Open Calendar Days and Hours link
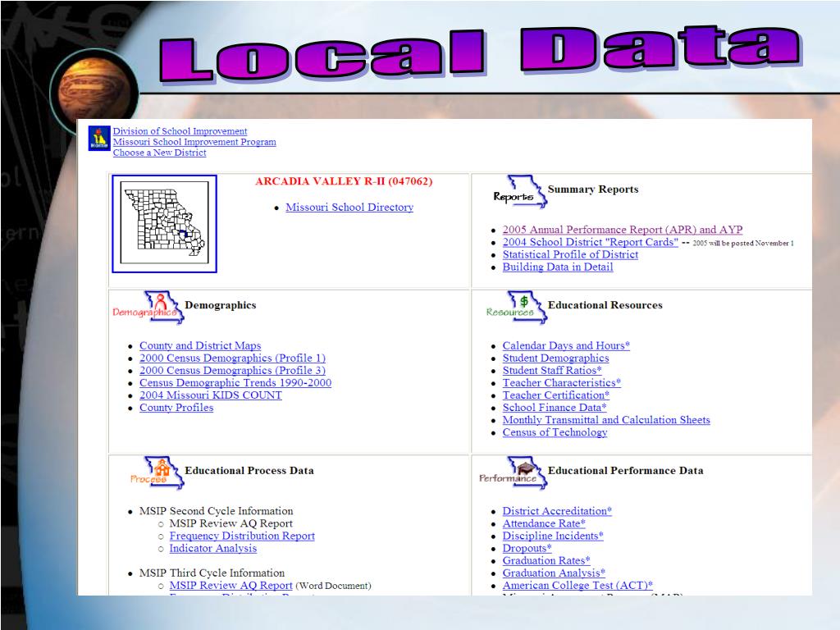Screen dimensions: 840x630 click(566, 346)
